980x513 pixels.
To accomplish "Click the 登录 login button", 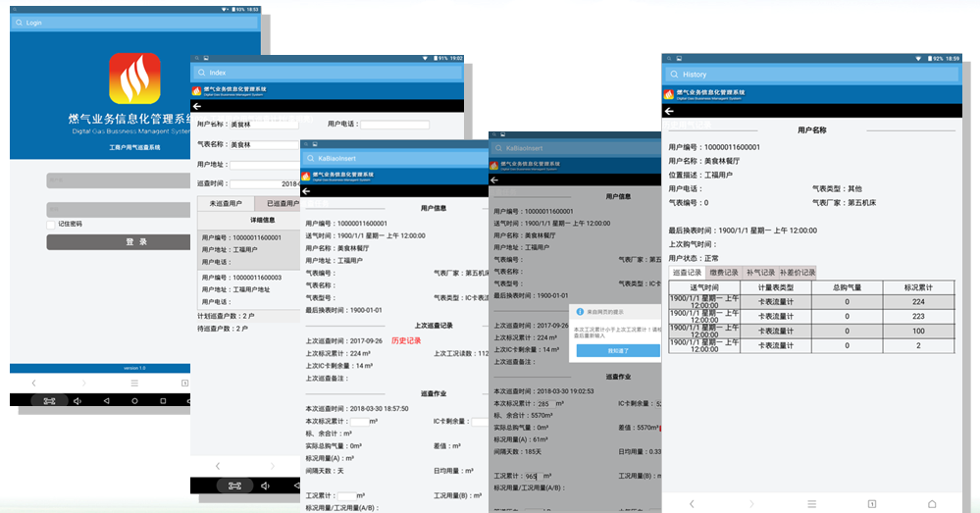I will [118, 242].
